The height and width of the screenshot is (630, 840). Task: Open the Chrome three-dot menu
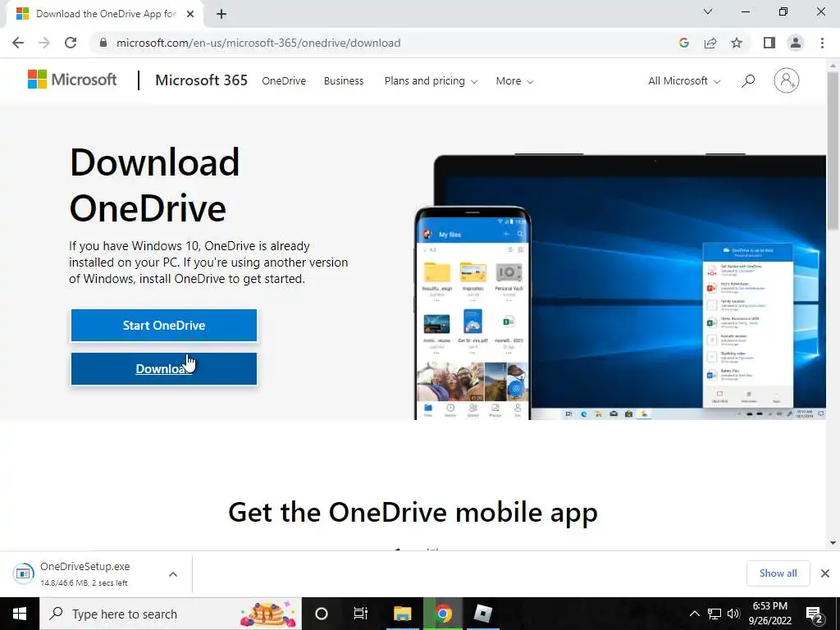822,43
